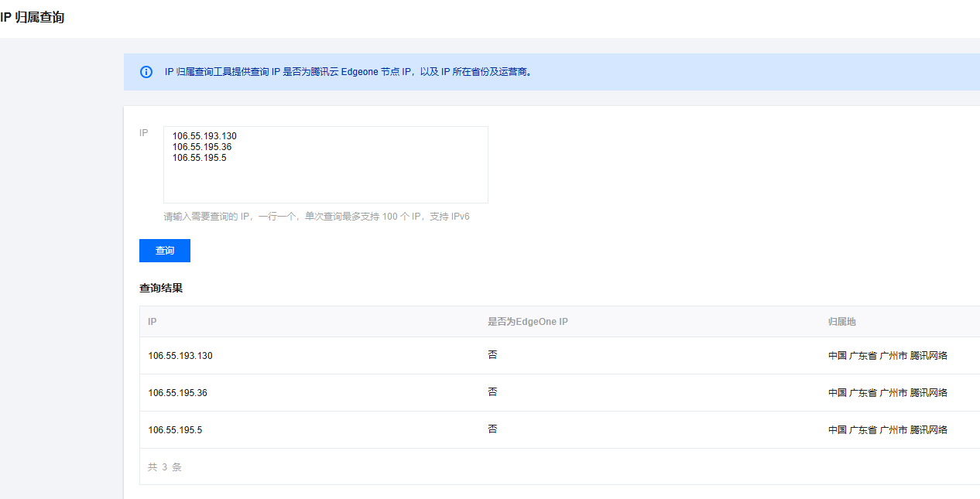Viewport: 980px width, 499px height.
Task: Click the IP column header
Action: [x=152, y=322]
